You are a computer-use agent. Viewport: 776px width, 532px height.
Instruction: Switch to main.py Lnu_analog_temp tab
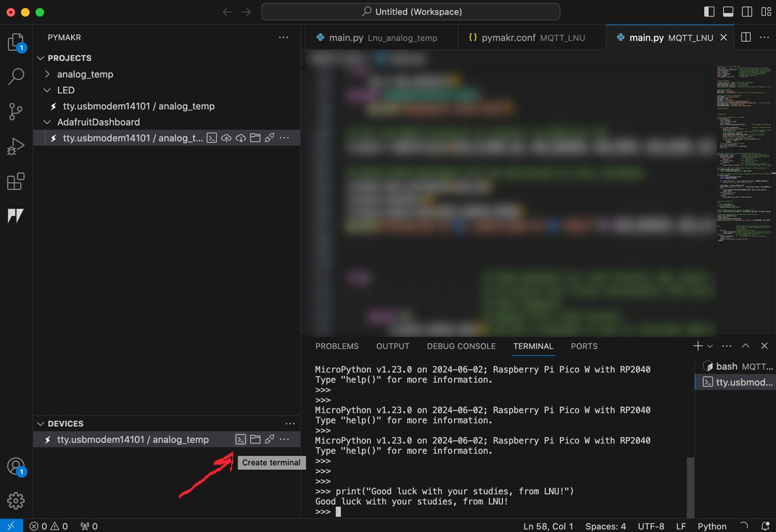coord(383,38)
